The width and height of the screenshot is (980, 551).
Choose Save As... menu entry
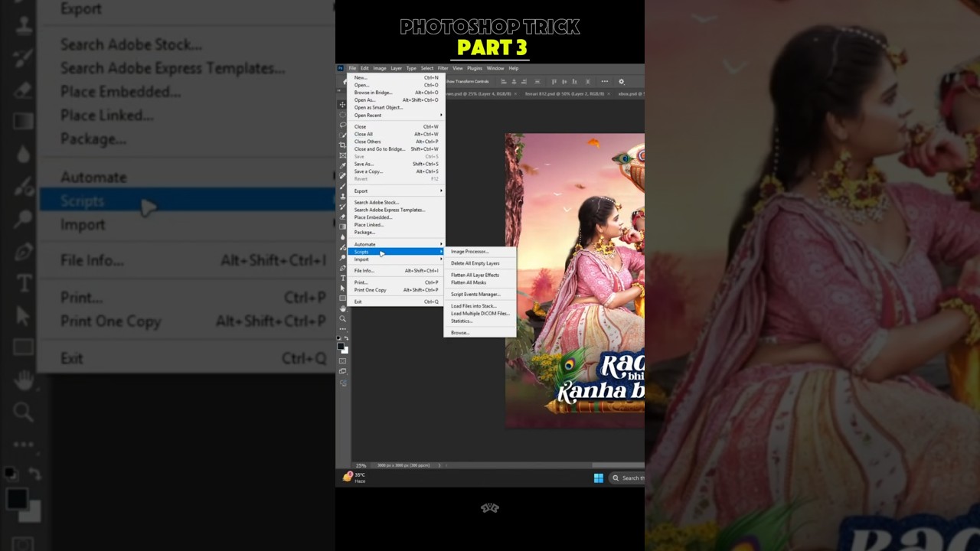[x=396, y=164]
